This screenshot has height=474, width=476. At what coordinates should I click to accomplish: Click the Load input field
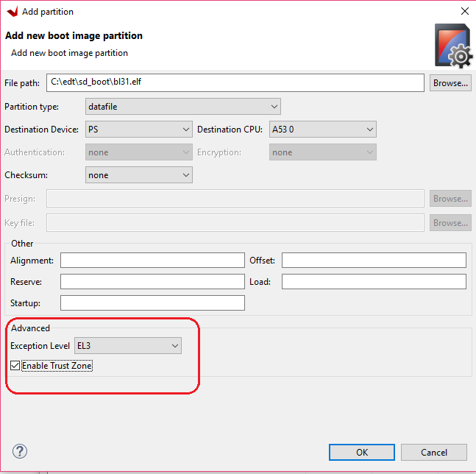[x=374, y=281]
